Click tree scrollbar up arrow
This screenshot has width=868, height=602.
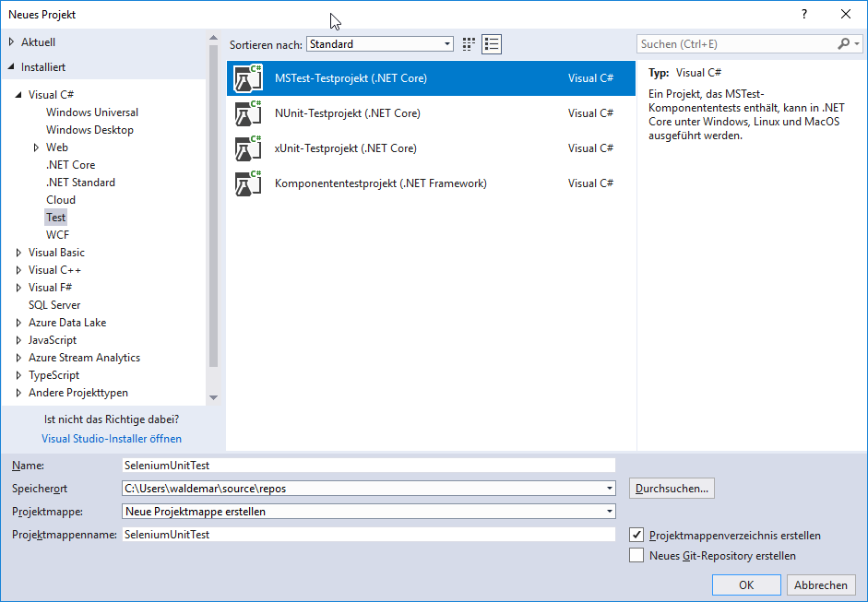pyautogui.click(x=214, y=38)
